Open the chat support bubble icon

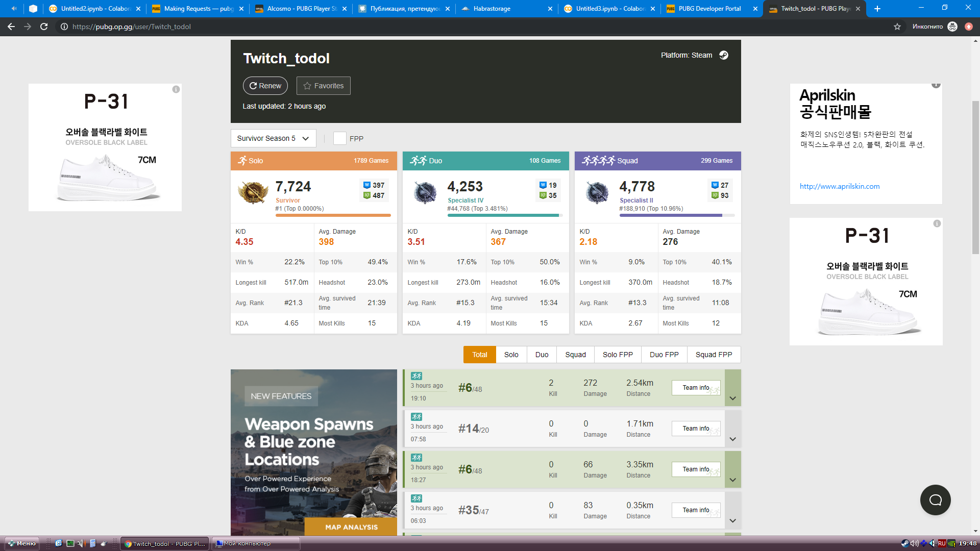pyautogui.click(x=935, y=500)
